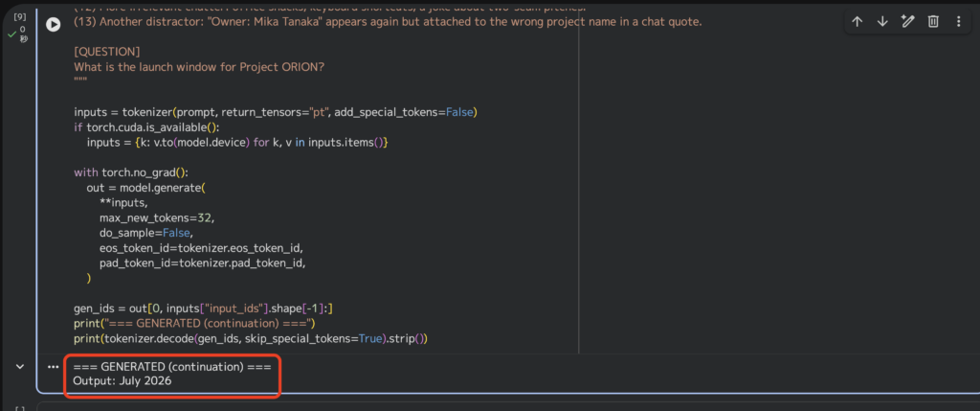Delete the cell using the trash icon

pos(933,22)
